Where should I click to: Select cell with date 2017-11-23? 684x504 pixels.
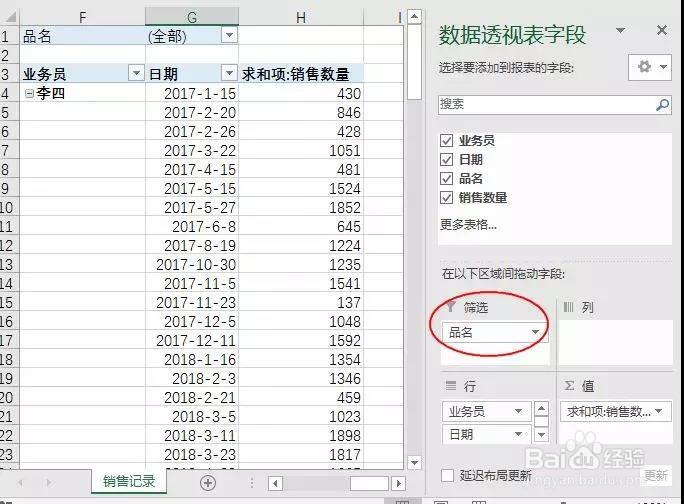pos(192,302)
